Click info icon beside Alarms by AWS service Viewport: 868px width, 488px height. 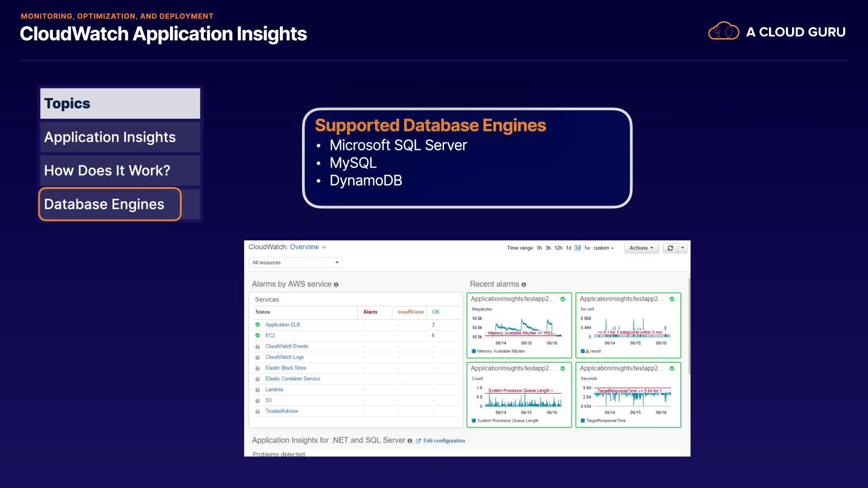[336, 285]
